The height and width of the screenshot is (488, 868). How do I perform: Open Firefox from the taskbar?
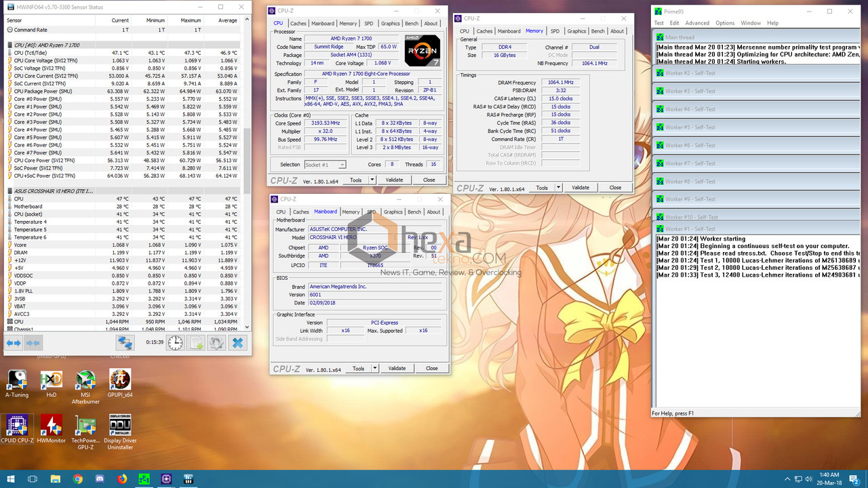coord(122,479)
